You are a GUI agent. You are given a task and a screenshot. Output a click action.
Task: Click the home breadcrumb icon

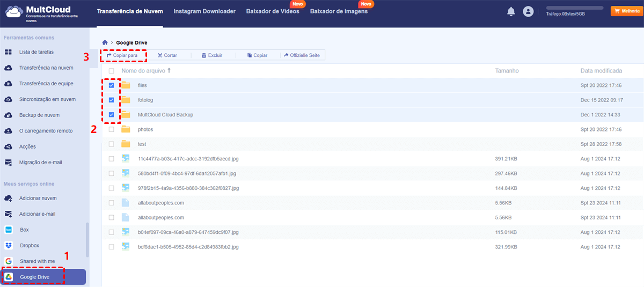(105, 42)
